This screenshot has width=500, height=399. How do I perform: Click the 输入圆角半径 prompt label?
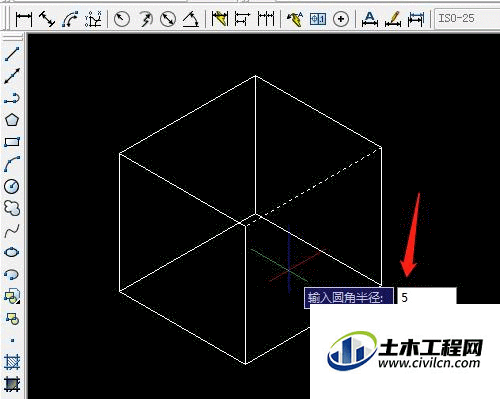(349, 297)
